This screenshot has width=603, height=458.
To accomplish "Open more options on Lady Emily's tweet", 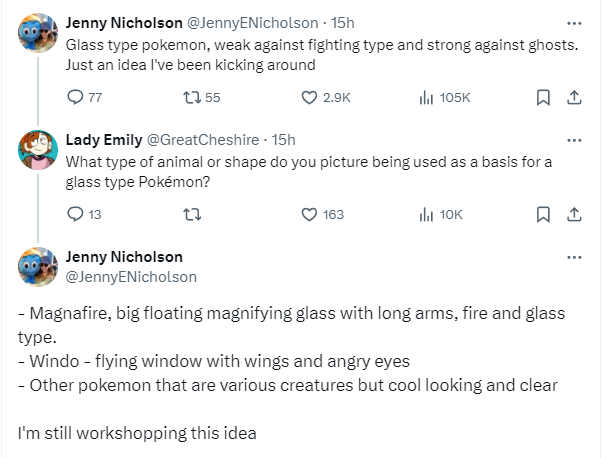I will [x=573, y=139].
